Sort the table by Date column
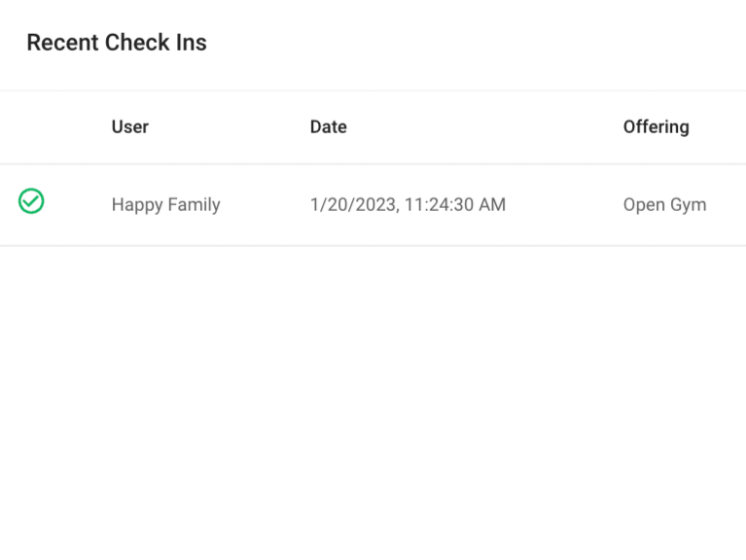 click(329, 127)
